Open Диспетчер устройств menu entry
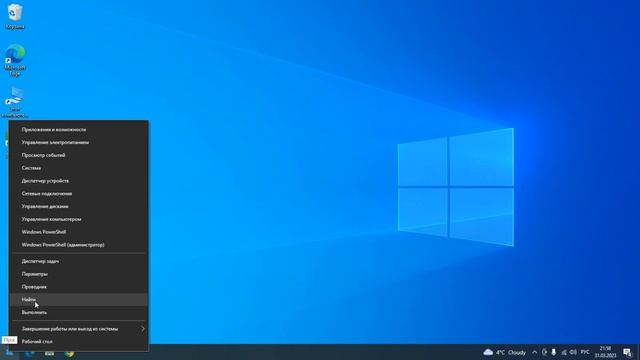The height and width of the screenshot is (360, 640). [78, 181]
